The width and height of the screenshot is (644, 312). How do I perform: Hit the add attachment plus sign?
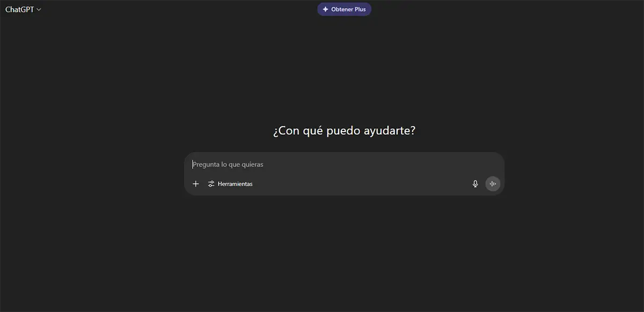196,184
